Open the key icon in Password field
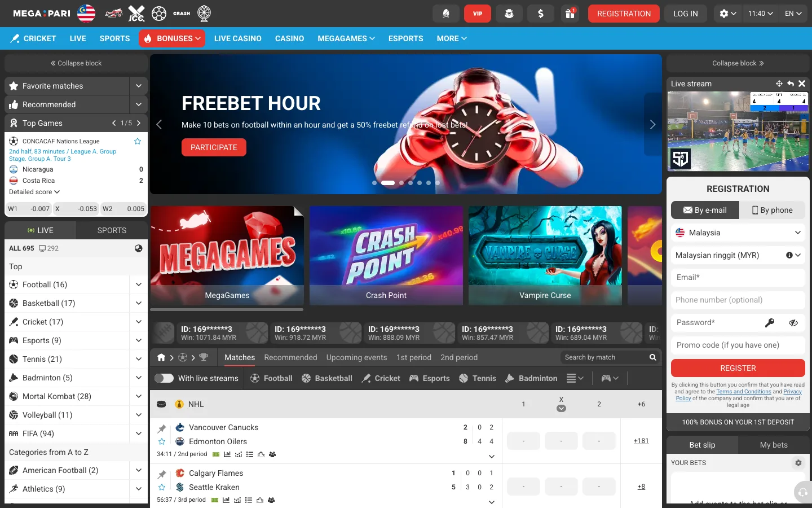This screenshot has height=508, width=812. click(x=770, y=323)
